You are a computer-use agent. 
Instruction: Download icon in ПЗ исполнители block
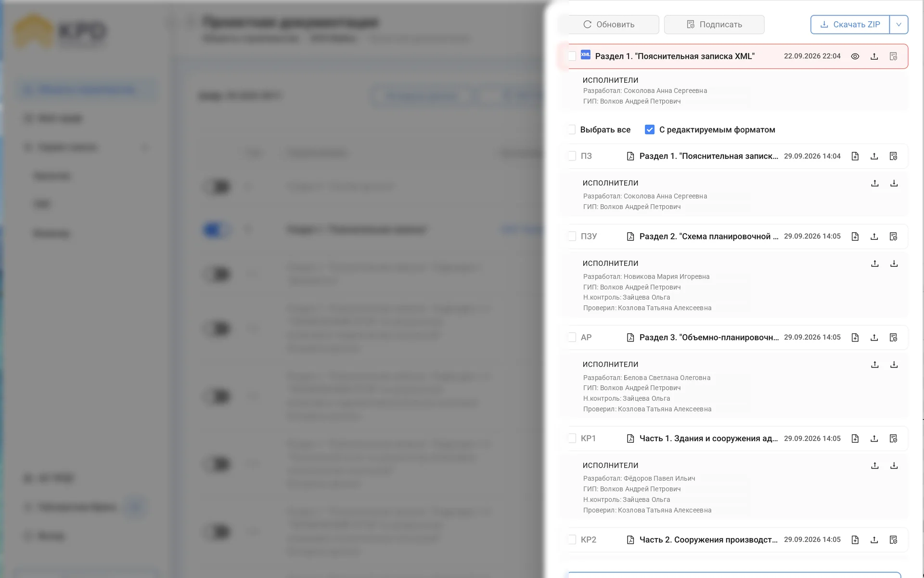pyautogui.click(x=894, y=183)
